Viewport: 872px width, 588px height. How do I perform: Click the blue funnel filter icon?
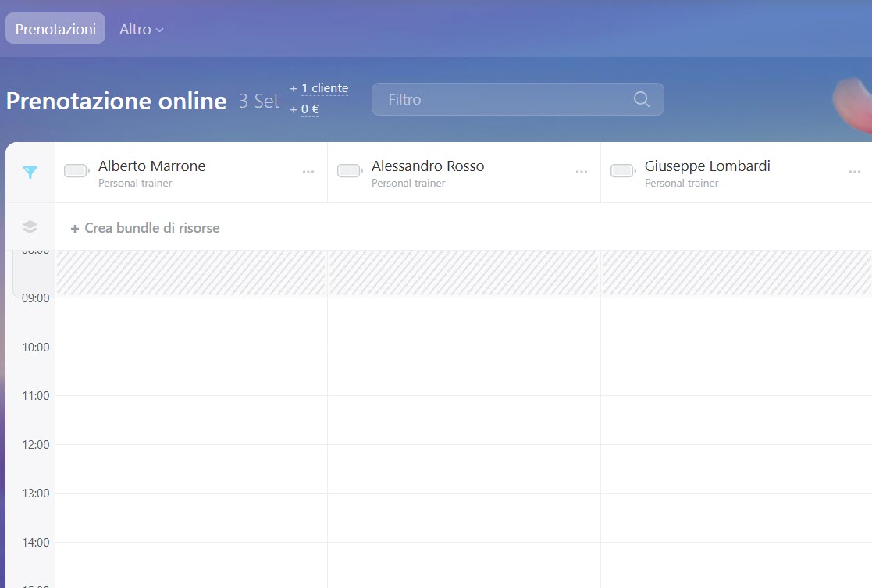30,173
